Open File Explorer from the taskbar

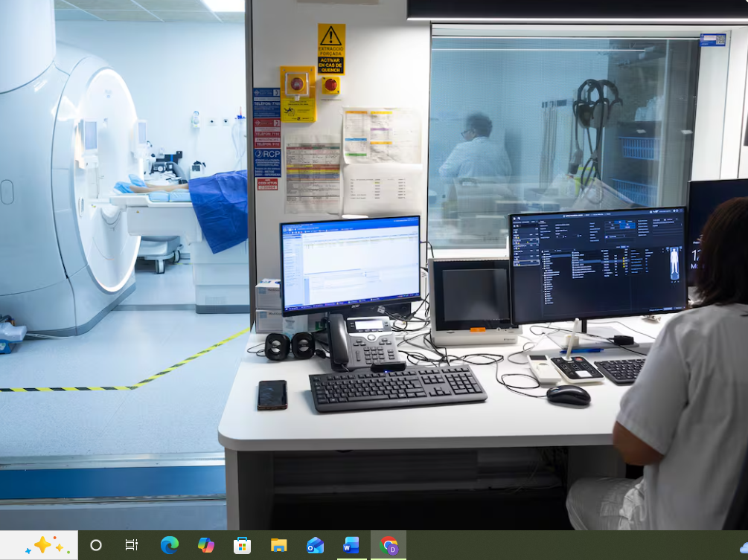(278, 545)
